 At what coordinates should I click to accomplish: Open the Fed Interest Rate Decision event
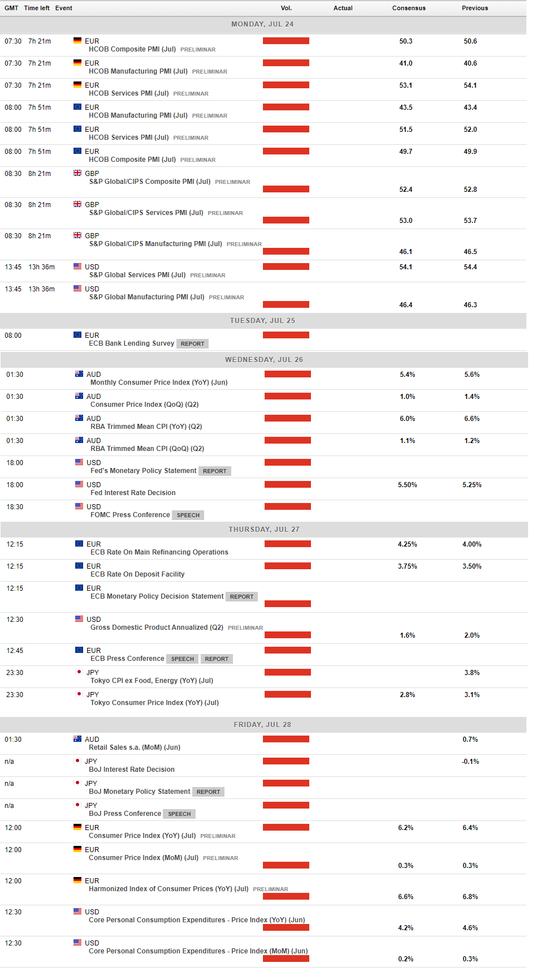(133, 493)
